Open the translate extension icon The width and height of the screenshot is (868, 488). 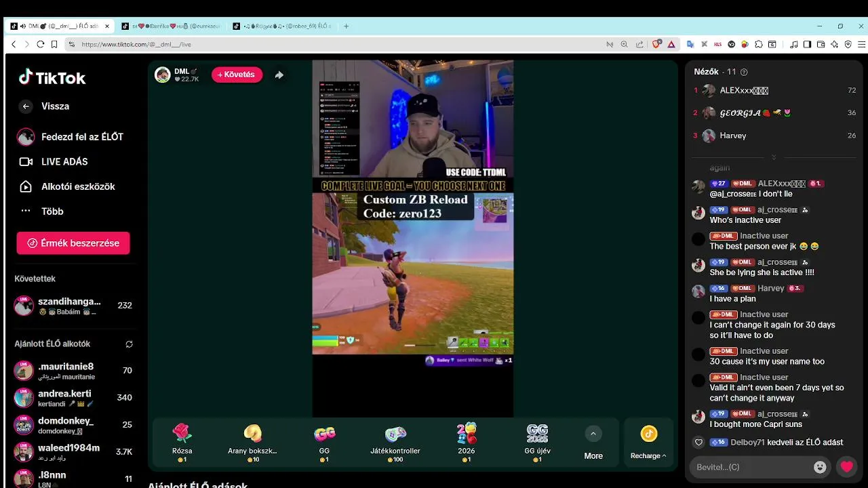point(690,44)
